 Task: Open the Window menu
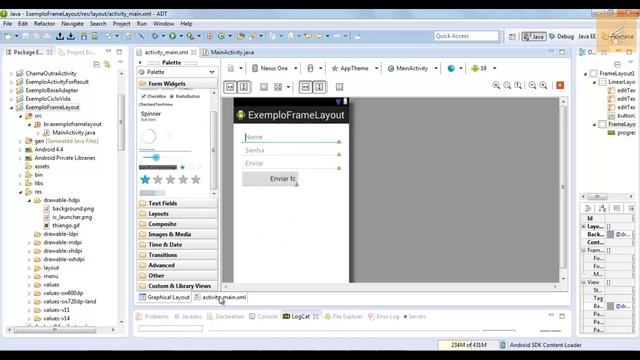coord(163,24)
